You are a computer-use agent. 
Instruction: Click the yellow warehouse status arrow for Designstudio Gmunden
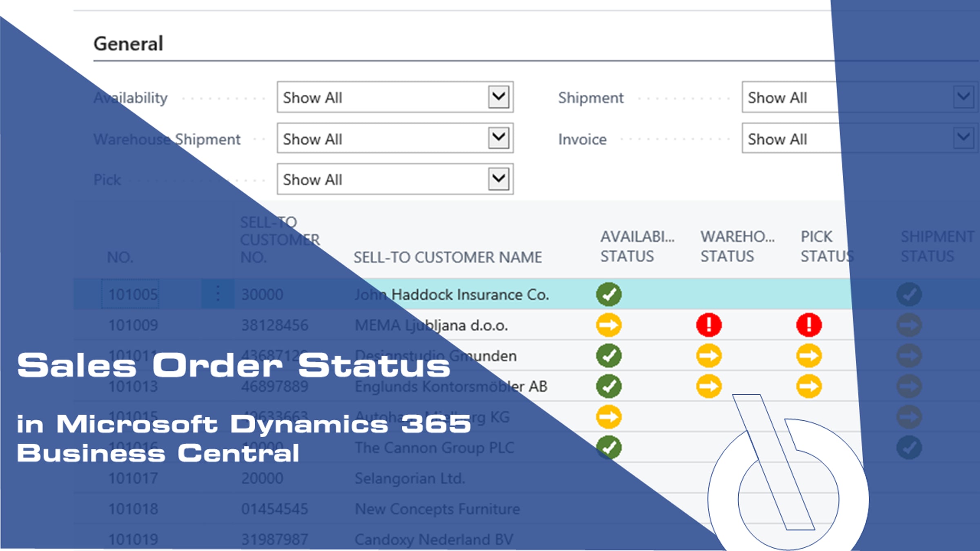click(709, 355)
